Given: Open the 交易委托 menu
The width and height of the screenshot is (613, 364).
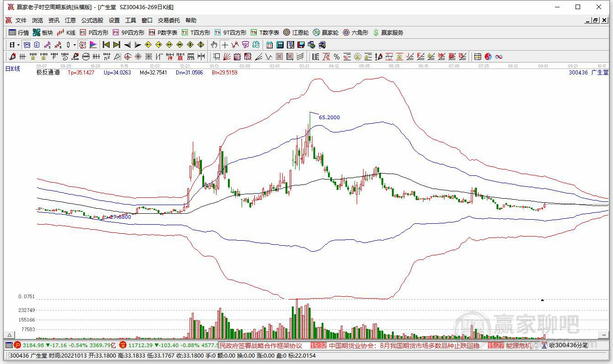Looking at the screenshot, I should [x=169, y=21].
